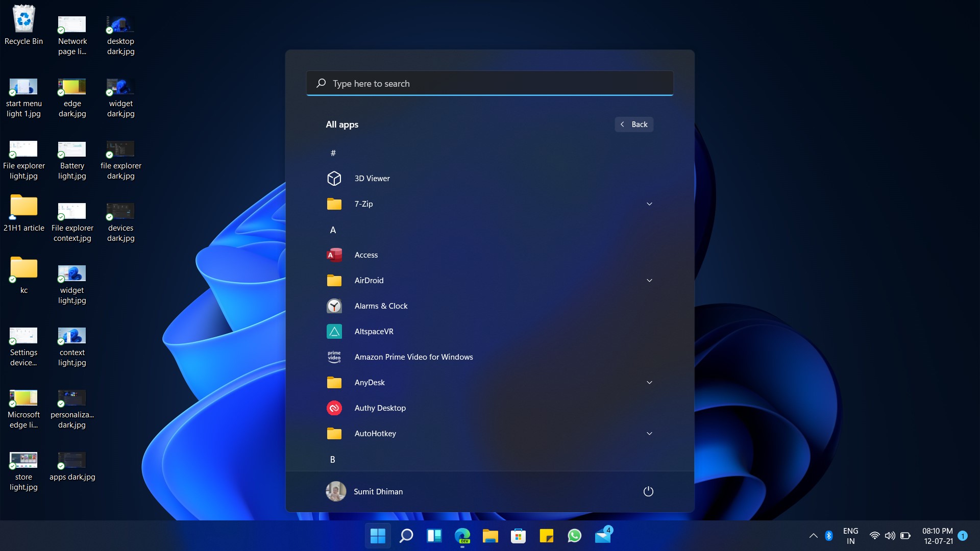The image size is (980, 551).
Task: Select file explorer dark.jpg file
Action: [x=120, y=160]
